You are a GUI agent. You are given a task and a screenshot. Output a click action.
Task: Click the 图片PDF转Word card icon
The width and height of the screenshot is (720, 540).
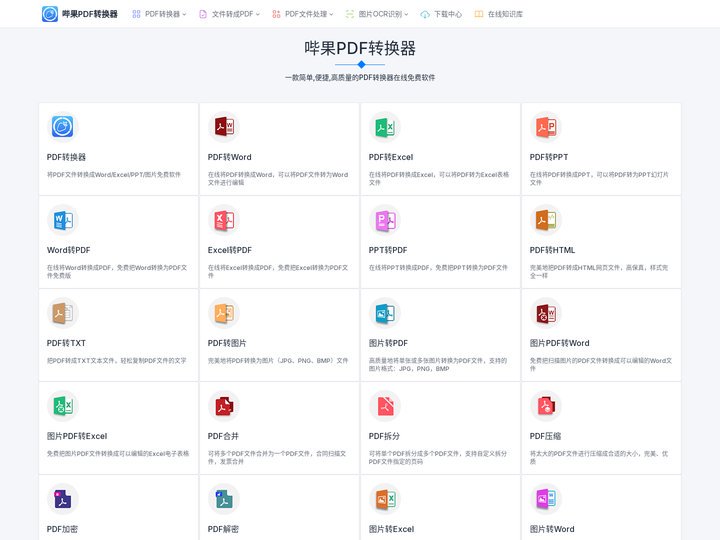tap(546, 313)
